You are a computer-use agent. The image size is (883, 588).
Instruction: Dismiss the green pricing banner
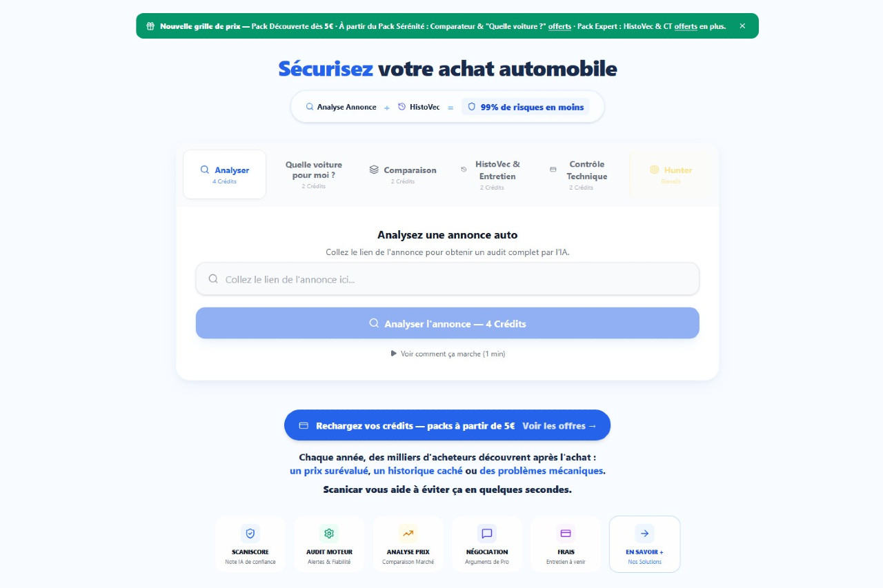(742, 26)
